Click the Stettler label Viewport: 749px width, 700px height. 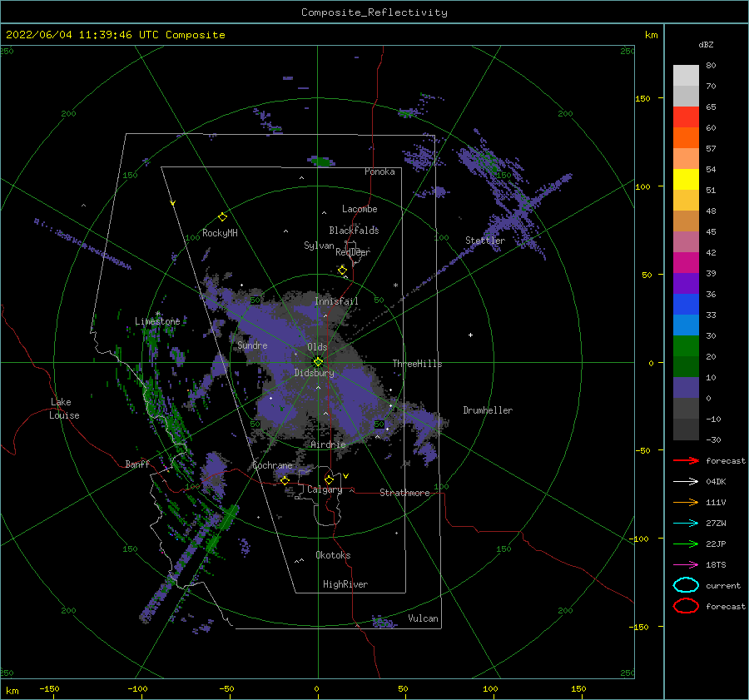485,241
